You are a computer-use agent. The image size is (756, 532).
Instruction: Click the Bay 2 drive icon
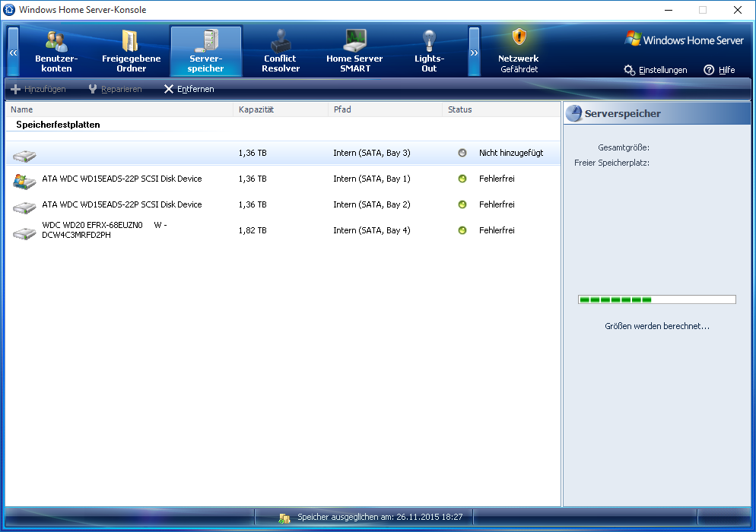[x=24, y=207]
